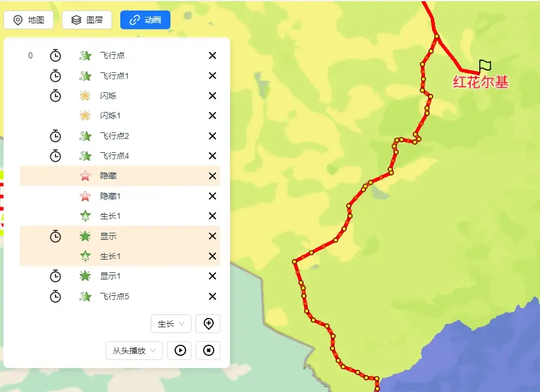Click the pink star icon for 隐藏1
540x392 pixels.
85,196
